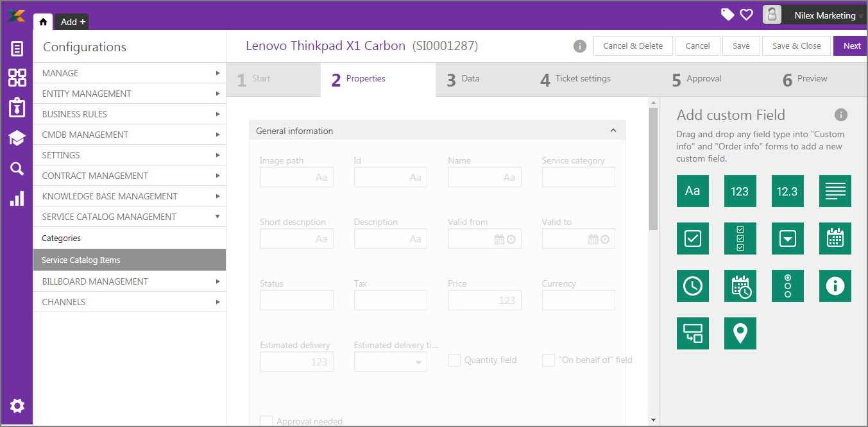Open the graduation cap knowledge icon
868x427 pixels.
(x=17, y=138)
